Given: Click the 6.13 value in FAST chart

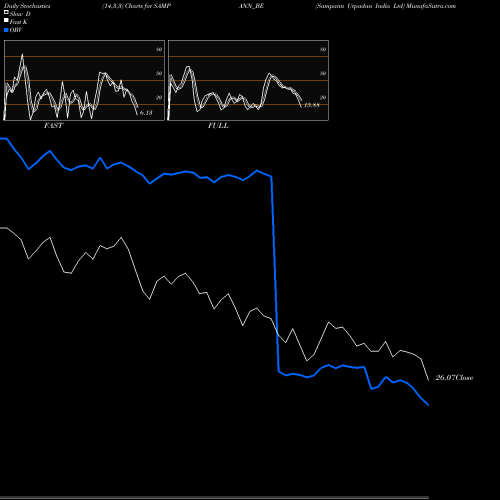Looking at the screenshot, I should point(146,113).
